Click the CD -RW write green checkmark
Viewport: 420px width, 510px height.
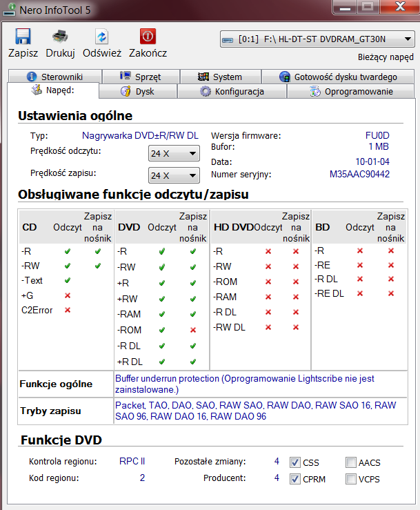point(98,266)
